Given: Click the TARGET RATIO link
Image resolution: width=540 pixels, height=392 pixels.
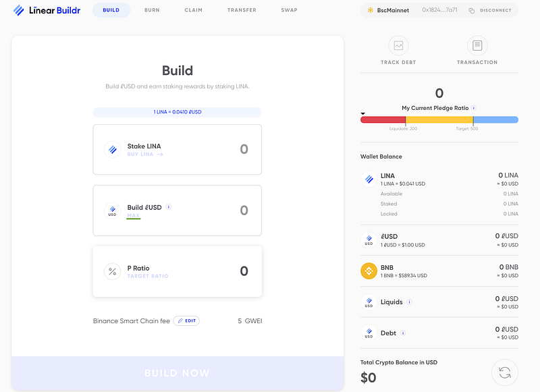Looking at the screenshot, I should (x=148, y=276).
